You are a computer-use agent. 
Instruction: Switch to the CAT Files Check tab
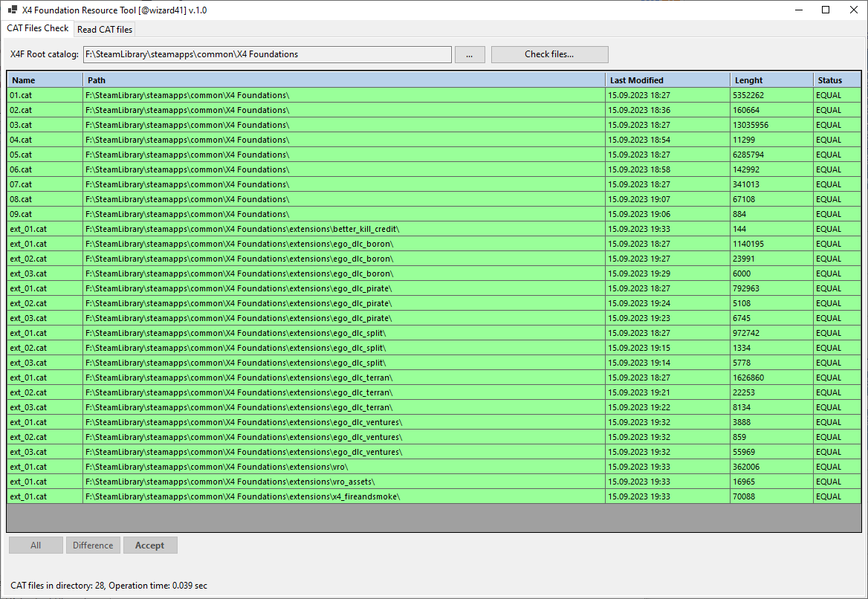click(38, 28)
